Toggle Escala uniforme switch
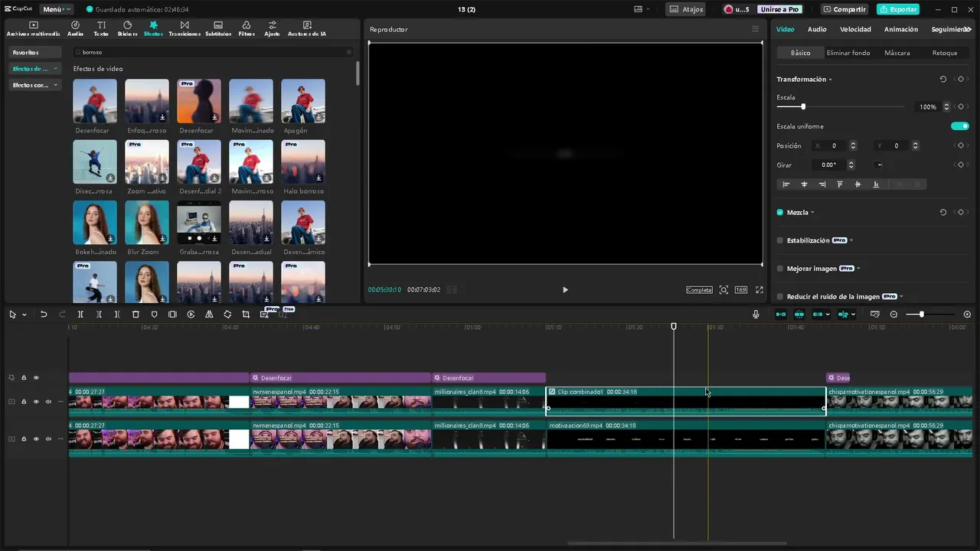 (x=959, y=126)
